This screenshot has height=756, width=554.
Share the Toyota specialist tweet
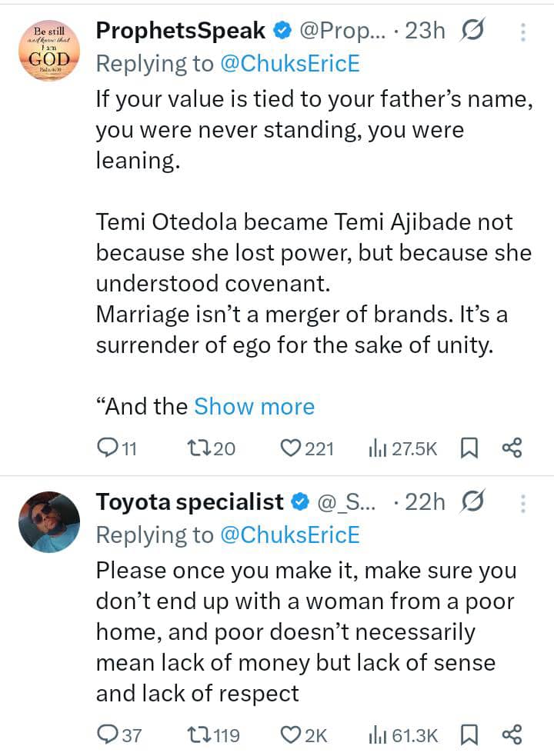click(512, 735)
